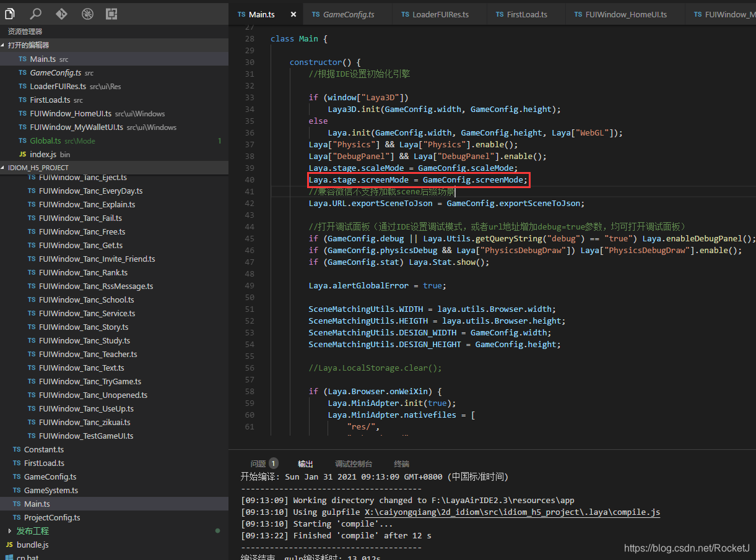Open FUIWindow_Tanc_UseUp.ts file
Screen dimensions: 756x560
coord(114,408)
